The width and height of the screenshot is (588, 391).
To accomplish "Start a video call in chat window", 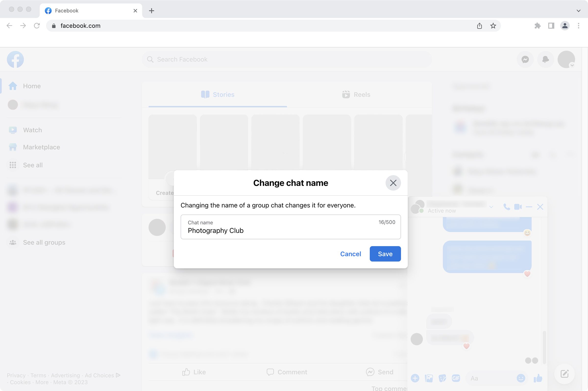I will [x=518, y=207].
